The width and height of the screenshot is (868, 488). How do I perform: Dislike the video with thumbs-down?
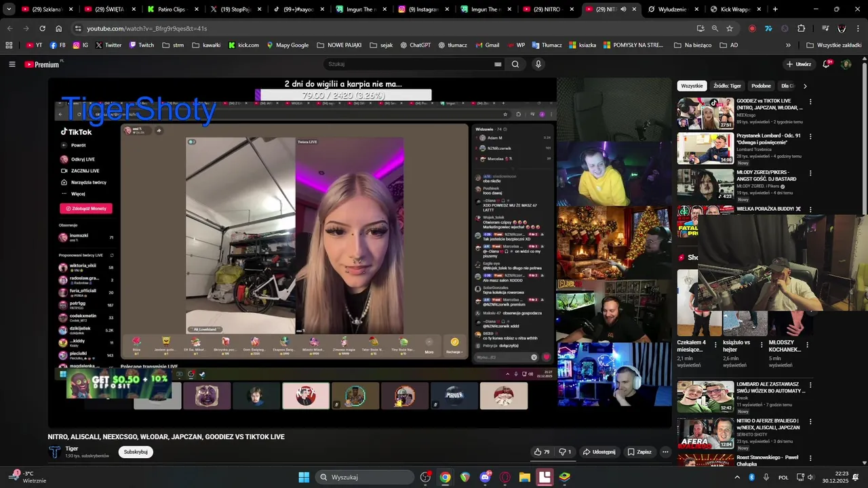pyautogui.click(x=566, y=452)
